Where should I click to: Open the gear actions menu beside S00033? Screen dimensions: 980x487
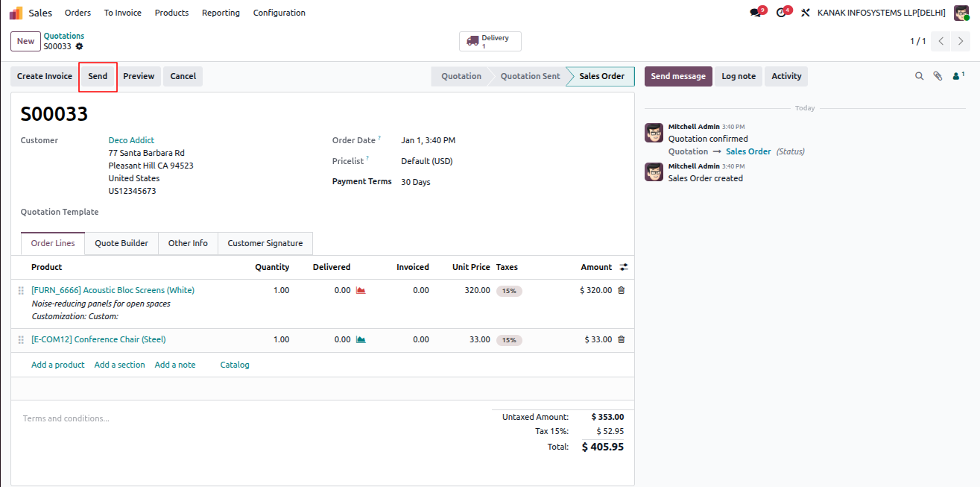coord(79,46)
